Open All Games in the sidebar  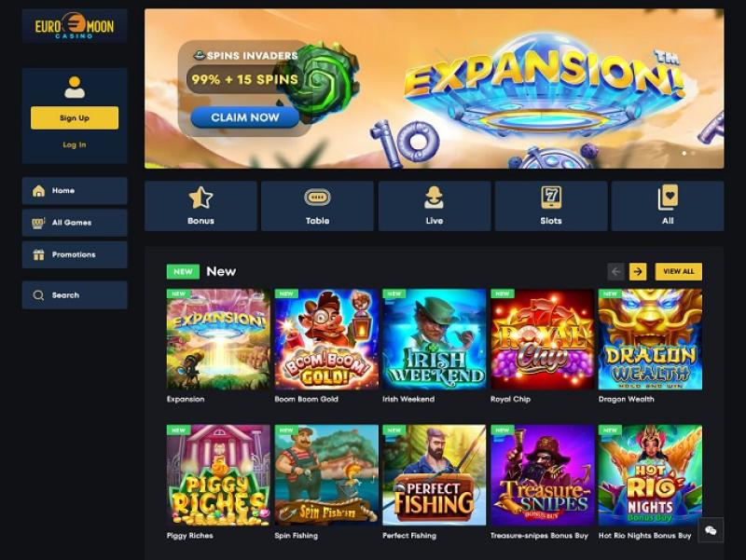(x=75, y=223)
